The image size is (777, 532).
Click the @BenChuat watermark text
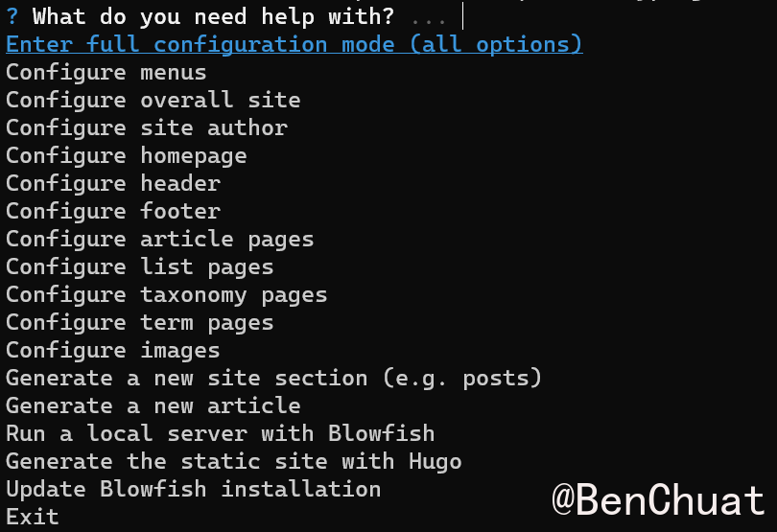(658, 500)
